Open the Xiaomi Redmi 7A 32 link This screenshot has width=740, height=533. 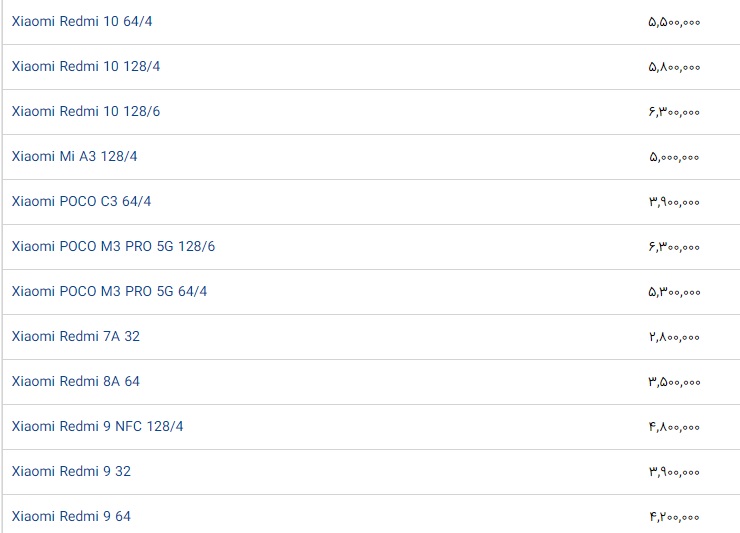(76, 336)
